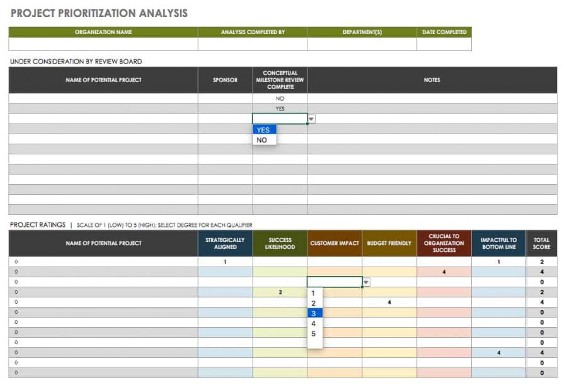
Task: Open the Customer Impact rating dropdown arrow
Action: (x=366, y=282)
